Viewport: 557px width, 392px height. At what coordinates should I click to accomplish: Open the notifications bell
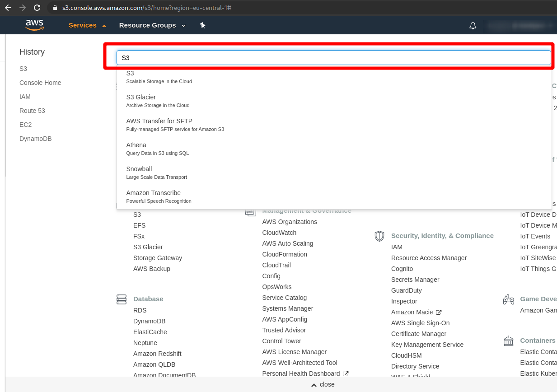pos(473,26)
